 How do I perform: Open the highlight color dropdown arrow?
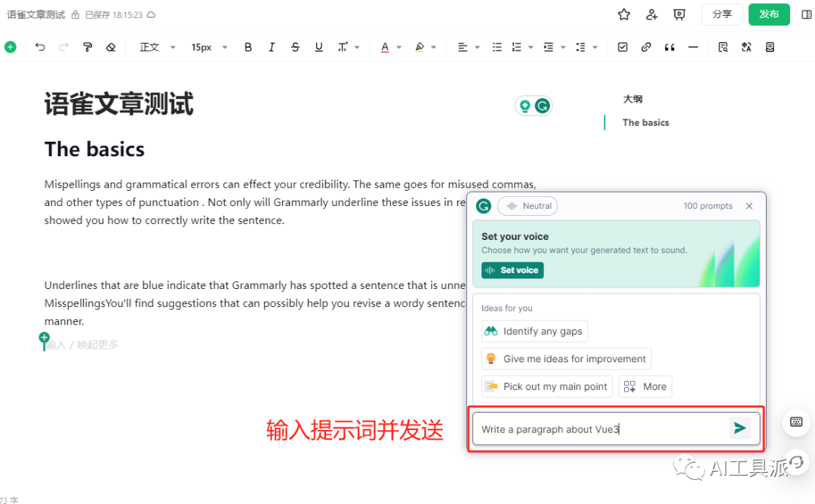[x=433, y=48]
